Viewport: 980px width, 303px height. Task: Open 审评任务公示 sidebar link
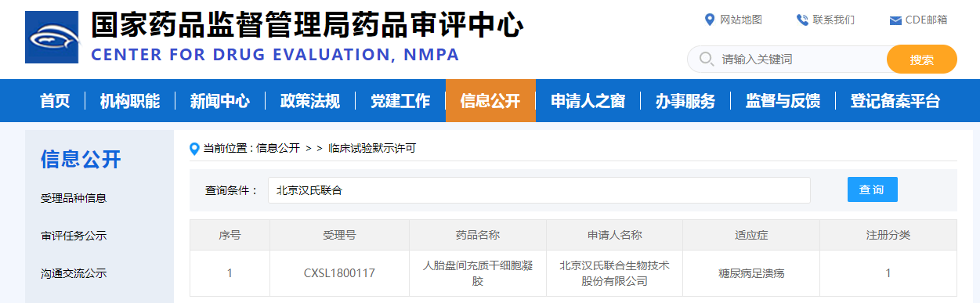[74, 236]
